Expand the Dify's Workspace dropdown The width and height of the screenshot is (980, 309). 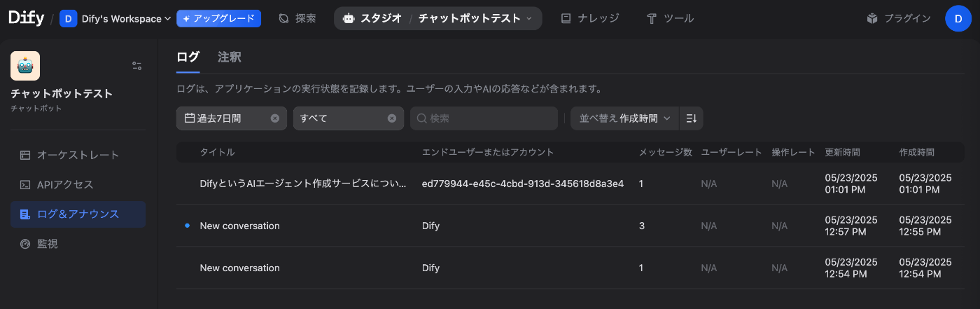pos(115,19)
